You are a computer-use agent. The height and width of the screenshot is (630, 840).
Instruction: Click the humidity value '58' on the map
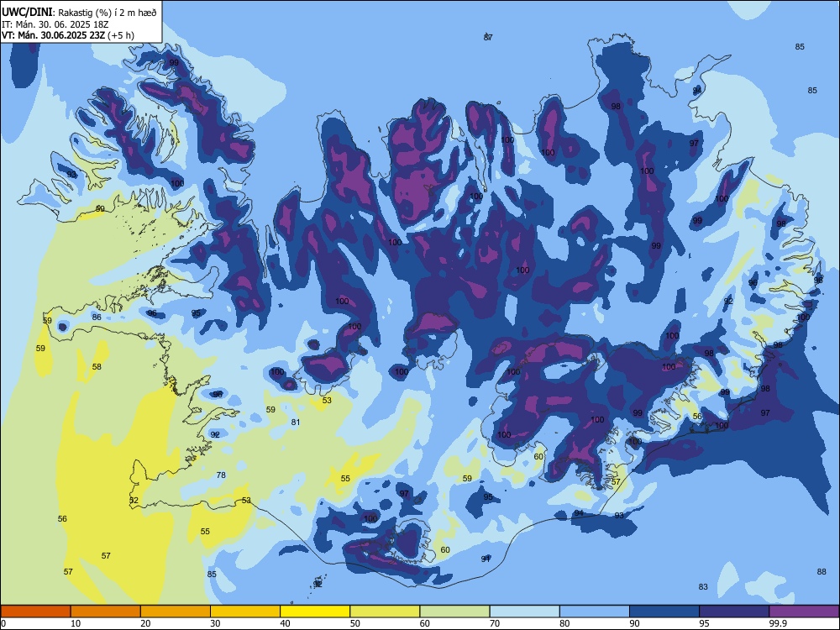point(97,367)
